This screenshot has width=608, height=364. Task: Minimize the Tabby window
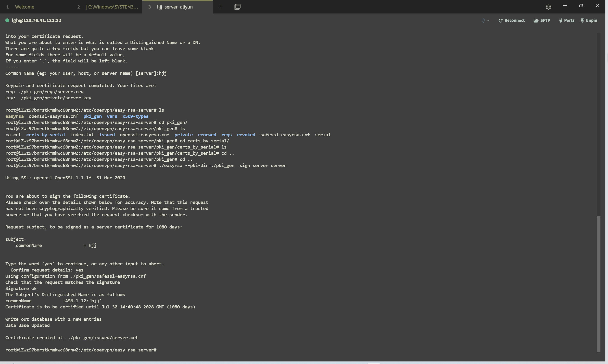(564, 6)
